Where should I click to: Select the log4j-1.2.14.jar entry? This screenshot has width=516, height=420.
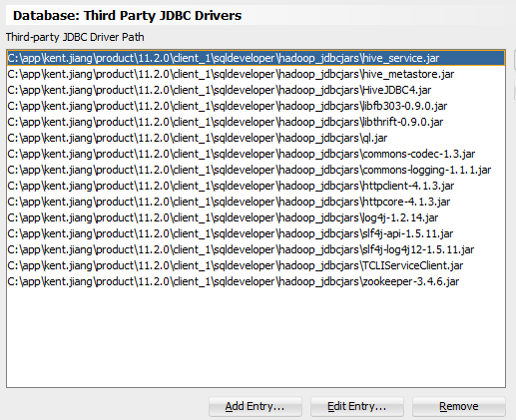(256, 217)
